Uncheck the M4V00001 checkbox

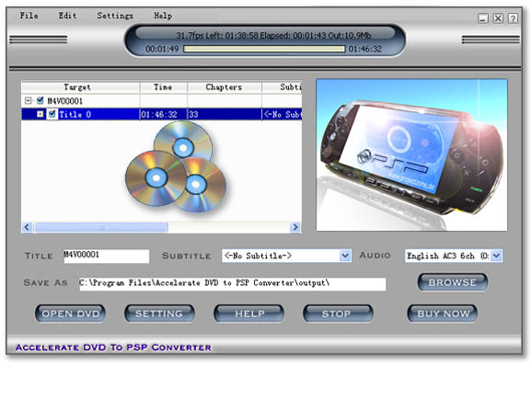[40, 100]
